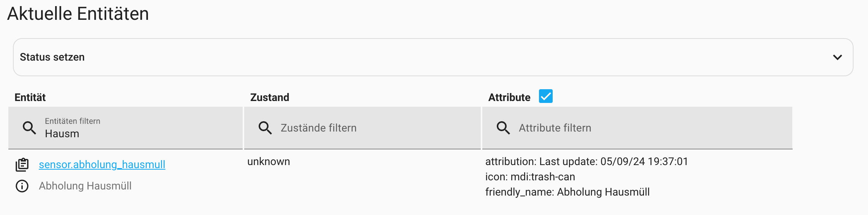868x215 pixels.
Task: Click the gray Abholung Hausmüll entity name
Action: point(85,186)
